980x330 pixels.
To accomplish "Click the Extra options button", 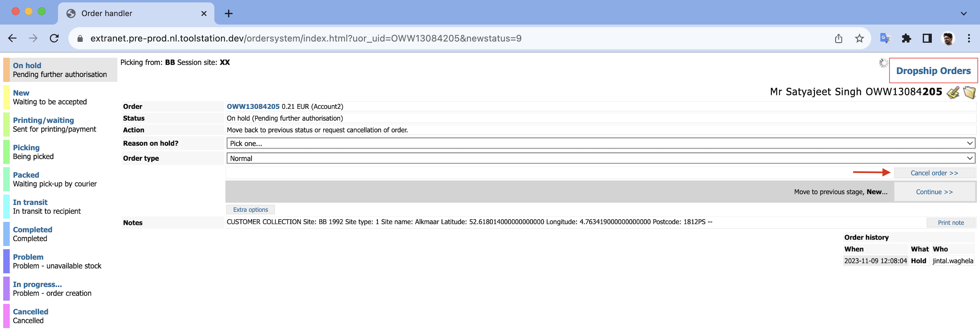I will click(250, 209).
